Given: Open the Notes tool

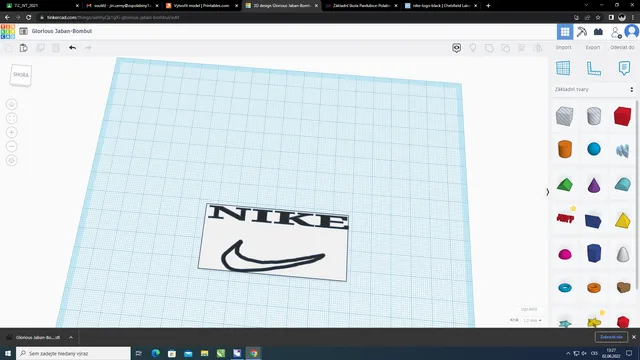Looking at the screenshot, I should [624, 68].
